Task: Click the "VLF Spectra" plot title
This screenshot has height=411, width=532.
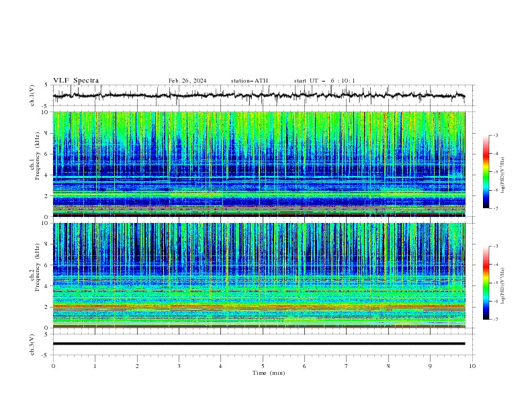Action: (76, 81)
